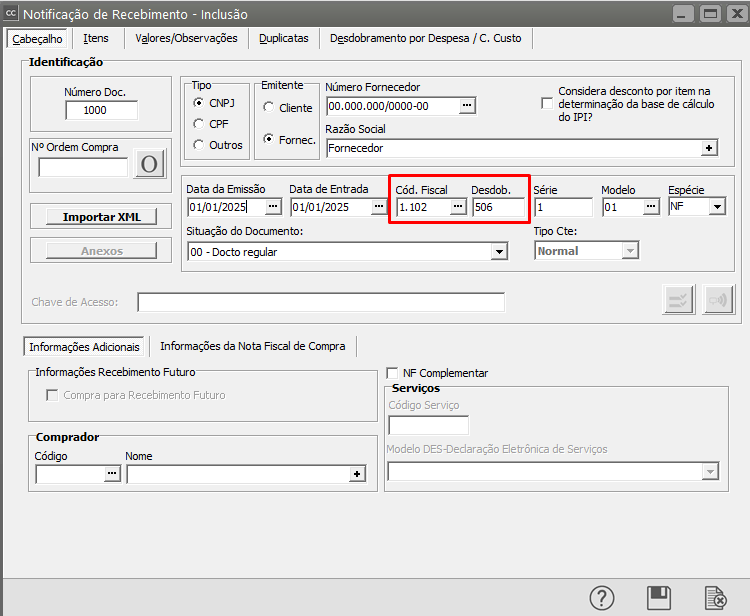Select the Cliente emitente option
750x616 pixels.
(269, 108)
